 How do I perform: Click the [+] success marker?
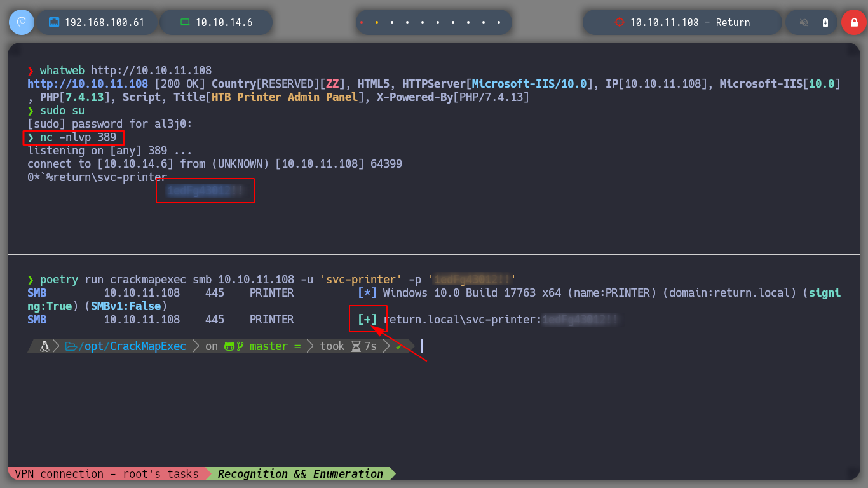pyautogui.click(x=367, y=319)
